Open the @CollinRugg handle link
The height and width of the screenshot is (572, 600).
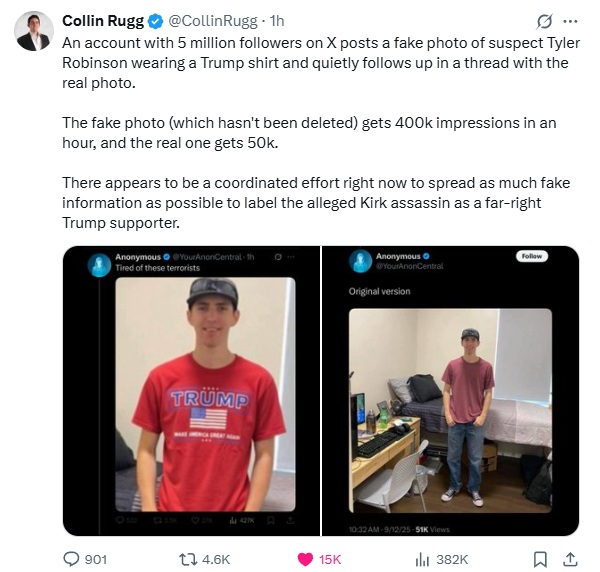point(213,21)
